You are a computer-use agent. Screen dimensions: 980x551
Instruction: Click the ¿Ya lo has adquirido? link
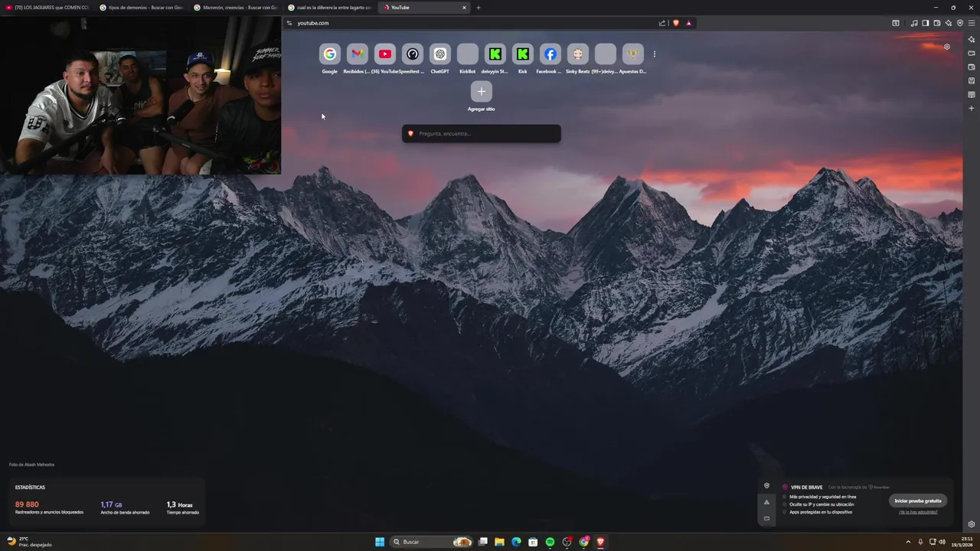coord(918,512)
